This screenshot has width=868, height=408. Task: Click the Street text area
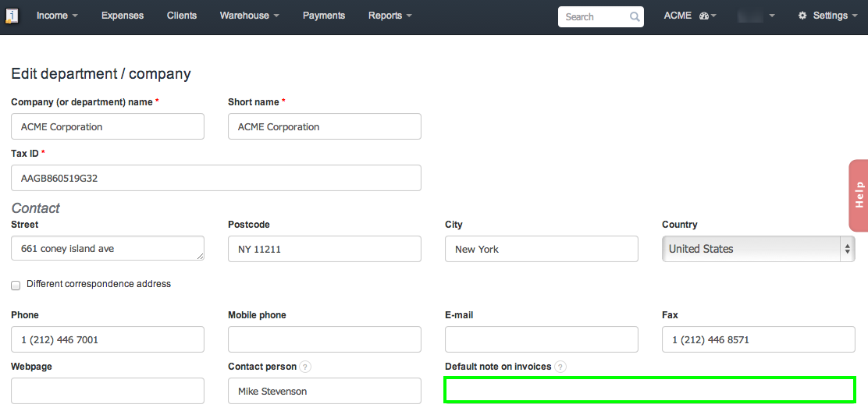tap(108, 249)
